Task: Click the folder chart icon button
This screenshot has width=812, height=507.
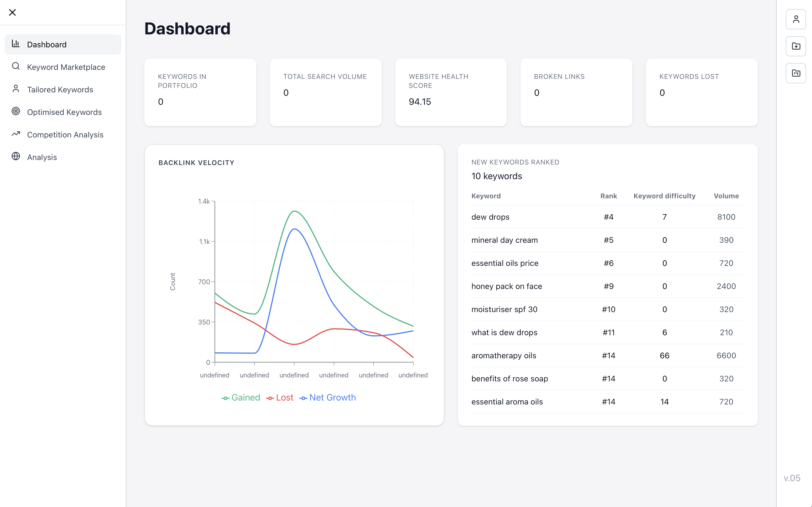Action: pos(796,73)
